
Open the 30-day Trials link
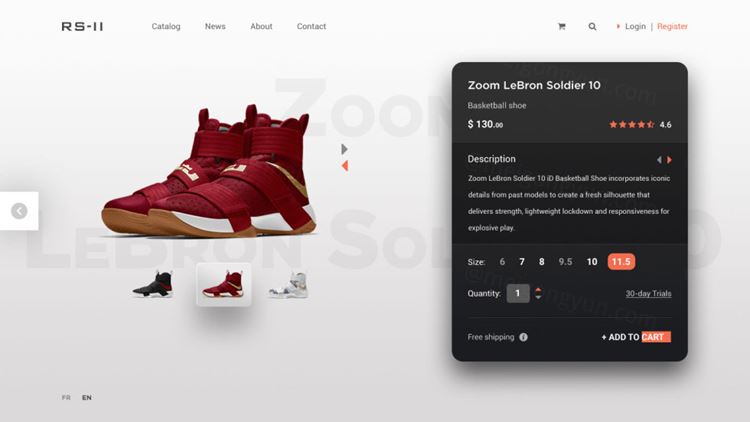coord(649,293)
